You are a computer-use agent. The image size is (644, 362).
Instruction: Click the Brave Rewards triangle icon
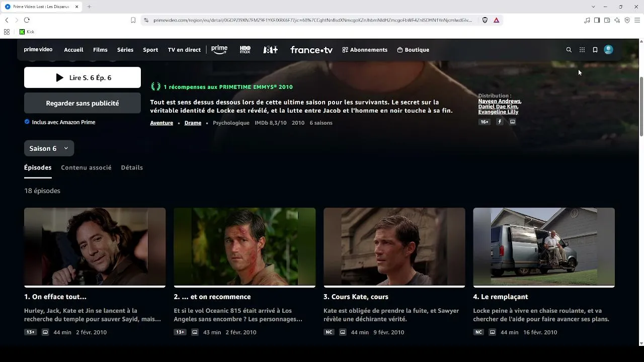[x=496, y=20]
